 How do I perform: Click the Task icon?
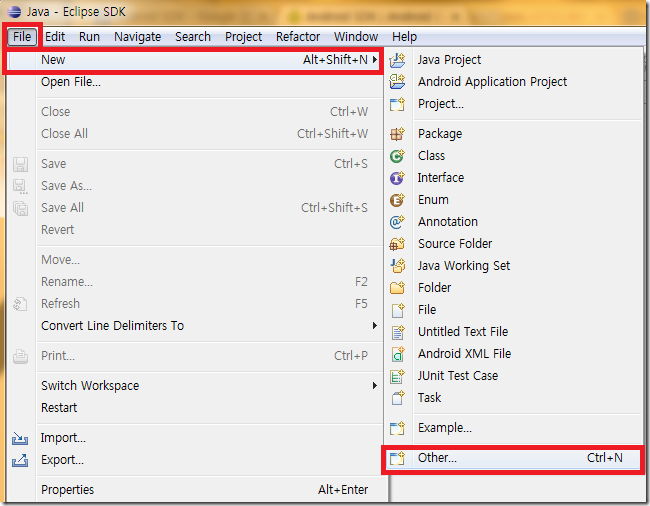[x=398, y=398]
